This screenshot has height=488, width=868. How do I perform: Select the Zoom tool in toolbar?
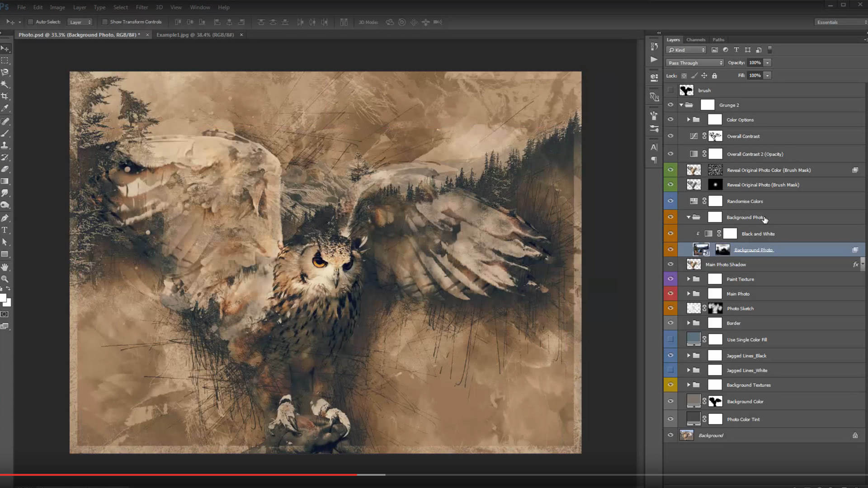(5, 279)
